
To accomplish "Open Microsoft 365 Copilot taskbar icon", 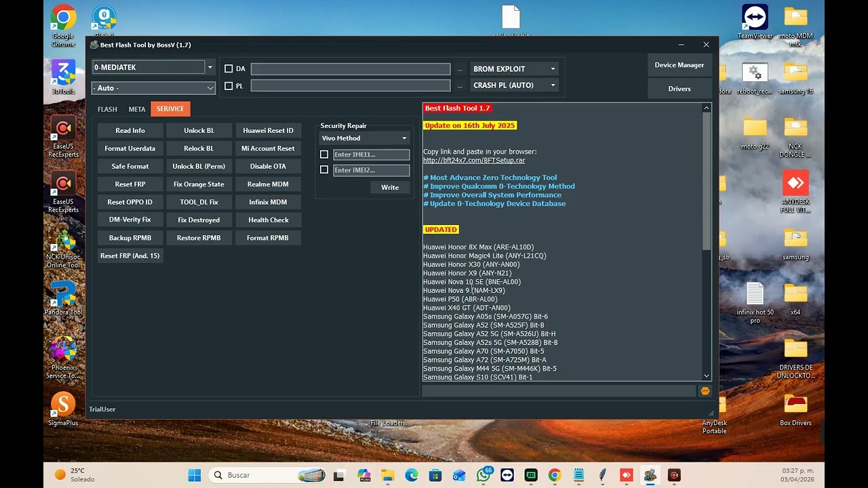I will point(364,475).
